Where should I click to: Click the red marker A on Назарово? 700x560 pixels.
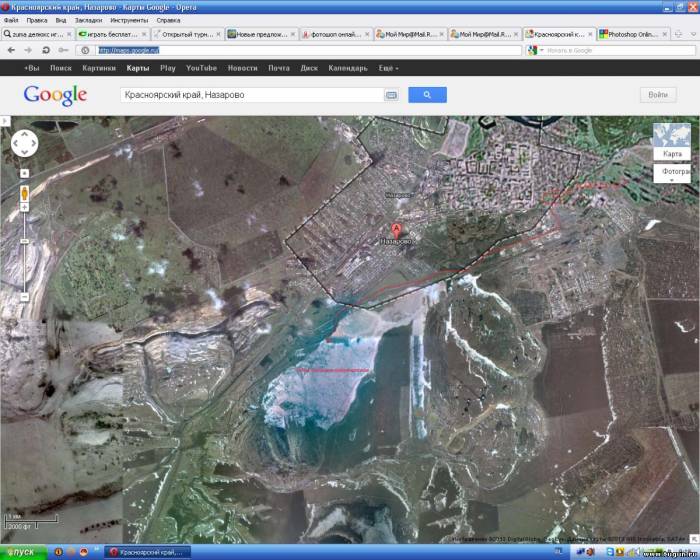pos(396,229)
